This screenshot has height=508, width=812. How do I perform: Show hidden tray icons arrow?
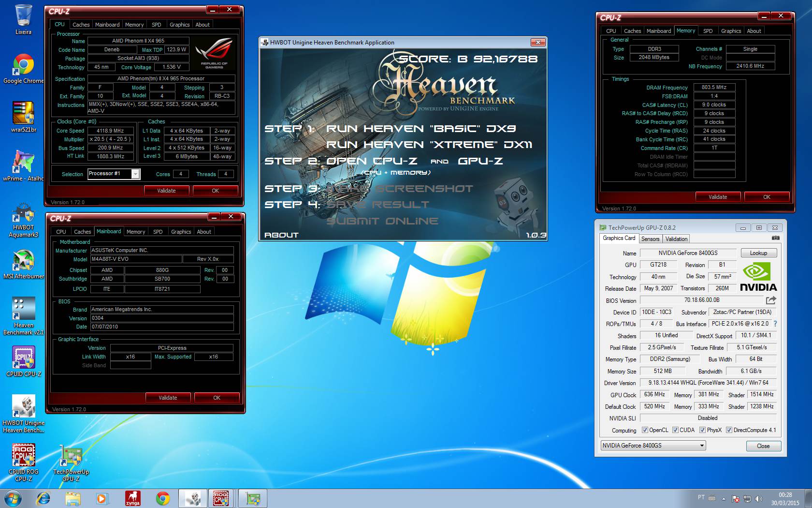point(724,499)
